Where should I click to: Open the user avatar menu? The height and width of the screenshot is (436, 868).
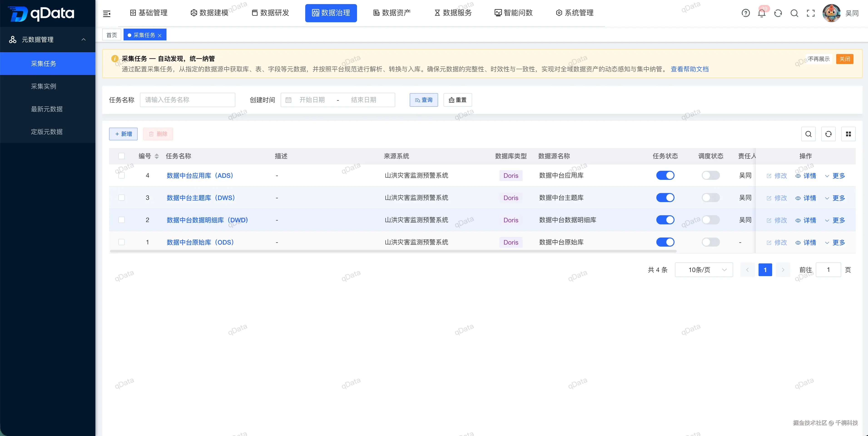tap(831, 13)
